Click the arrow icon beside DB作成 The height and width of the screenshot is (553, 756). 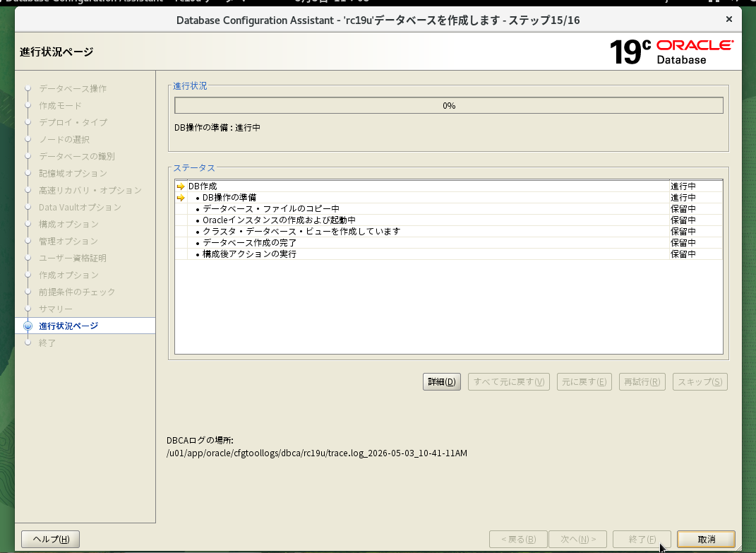coord(181,186)
